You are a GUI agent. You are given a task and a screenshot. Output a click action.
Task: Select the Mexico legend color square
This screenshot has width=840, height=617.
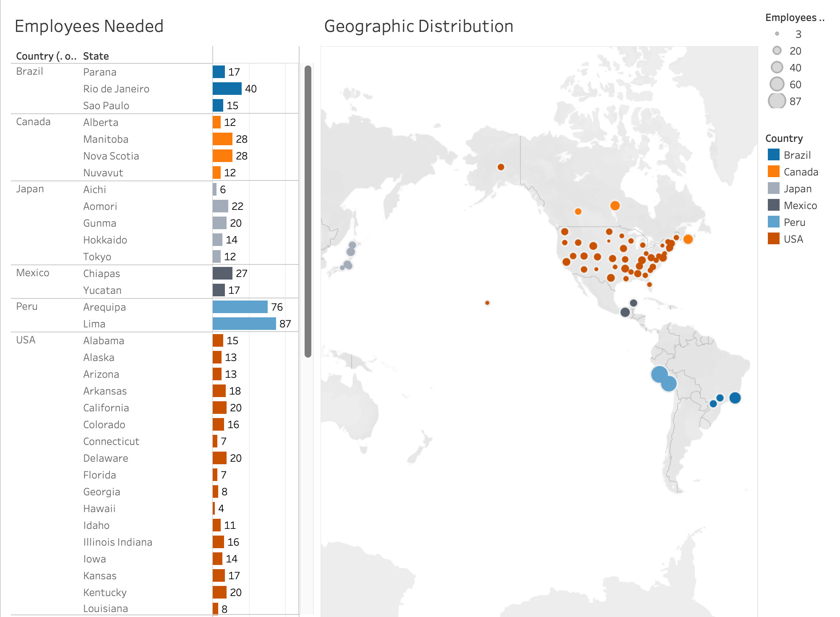pos(773,205)
